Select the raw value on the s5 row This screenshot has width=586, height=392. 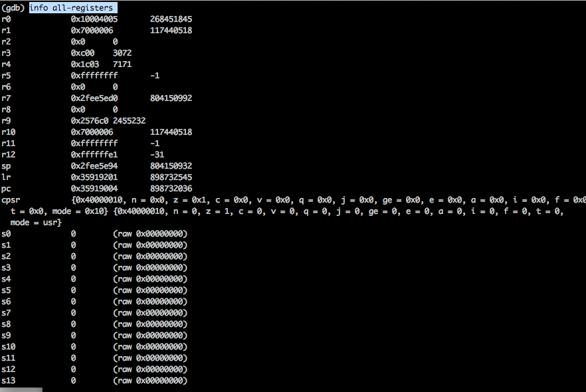coord(150,290)
